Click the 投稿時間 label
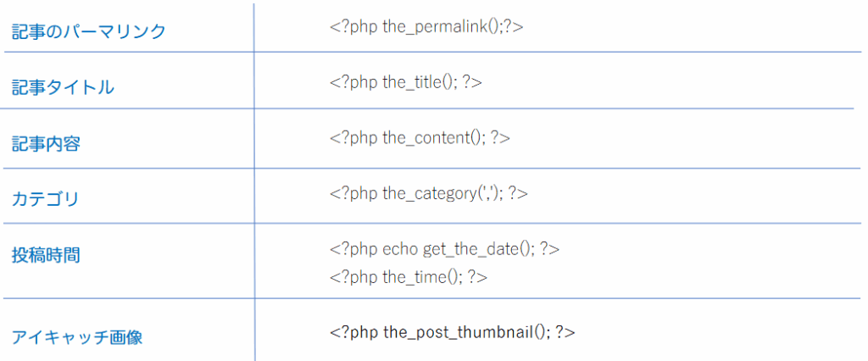The width and height of the screenshot is (868, 361). pyautogui.click(x=46, y=255)
